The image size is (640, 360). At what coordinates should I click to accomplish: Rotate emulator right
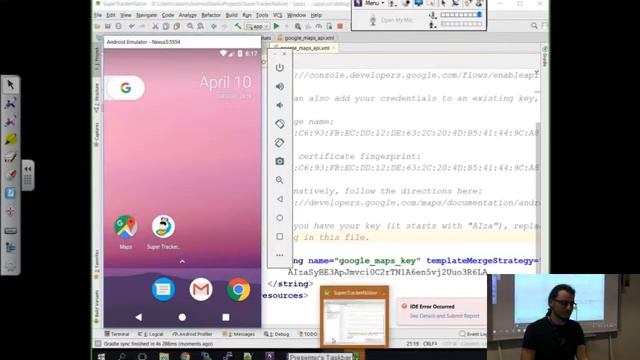click(x=280, y=142)
